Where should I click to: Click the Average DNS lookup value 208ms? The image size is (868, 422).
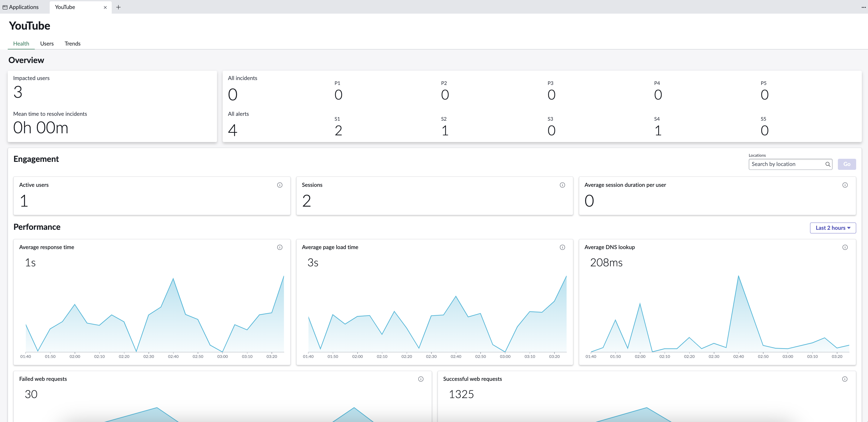[606, 263]
